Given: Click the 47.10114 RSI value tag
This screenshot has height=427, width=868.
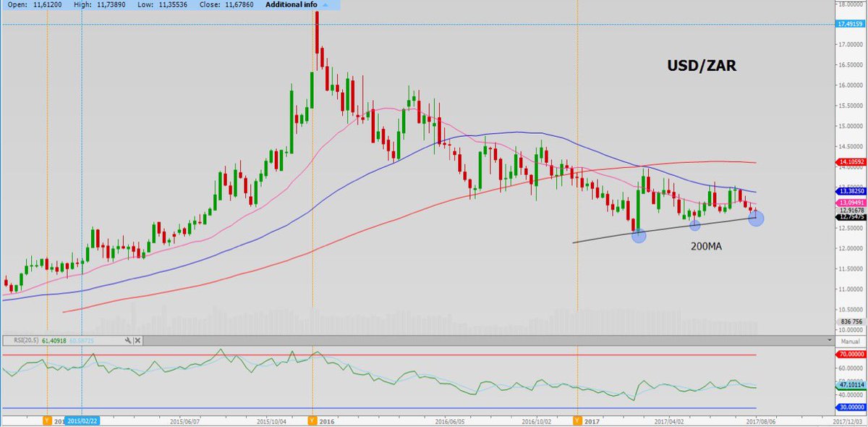Looking at the screenshot, I should 851,386.
